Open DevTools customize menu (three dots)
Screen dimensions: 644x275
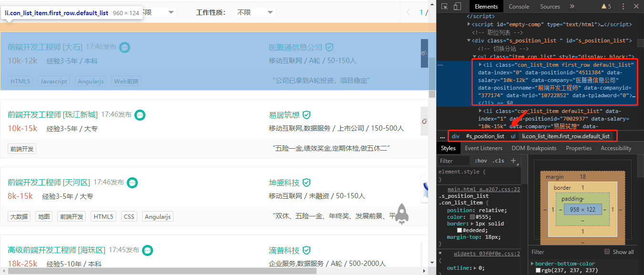tap(623, 7)
